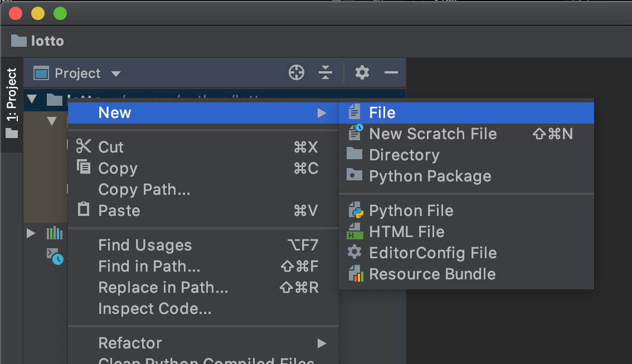Image resolution: width=632 pixels, height=364 pixels.
Task: Hide the Project panel with minus icon
Action: coord(391,72)
